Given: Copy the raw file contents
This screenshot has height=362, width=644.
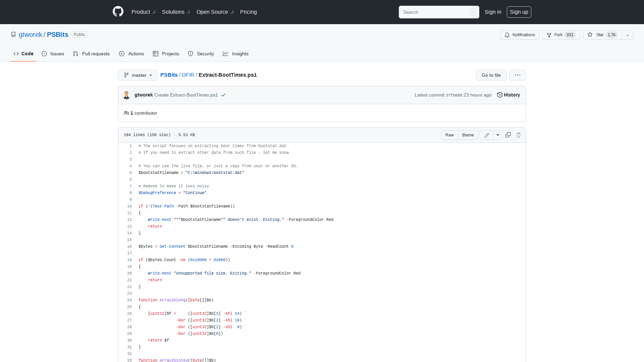Looking at the screenshot, I should tap(508, 135).
